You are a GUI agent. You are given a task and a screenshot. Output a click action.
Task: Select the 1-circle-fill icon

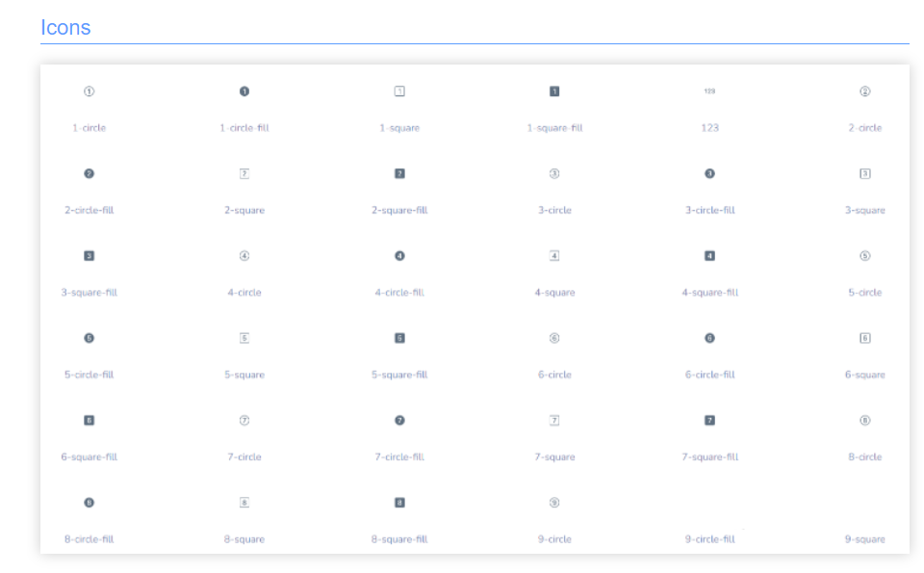point(244,91)
